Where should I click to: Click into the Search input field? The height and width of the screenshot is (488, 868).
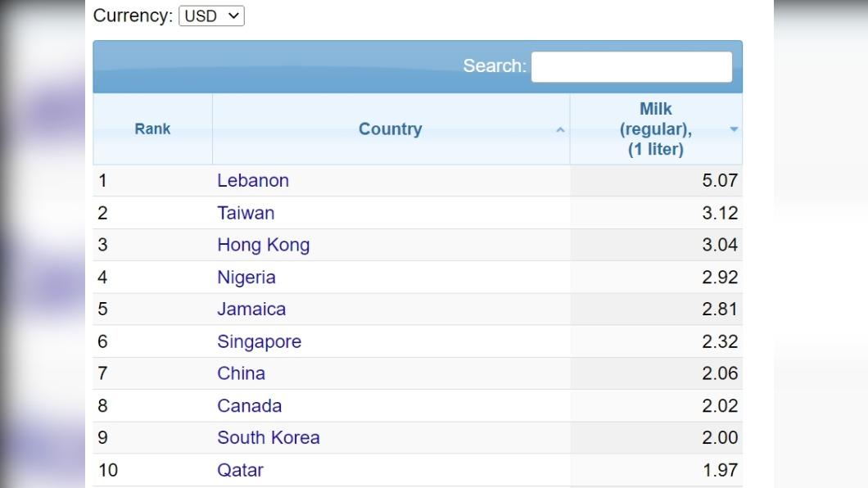(631, 67)
